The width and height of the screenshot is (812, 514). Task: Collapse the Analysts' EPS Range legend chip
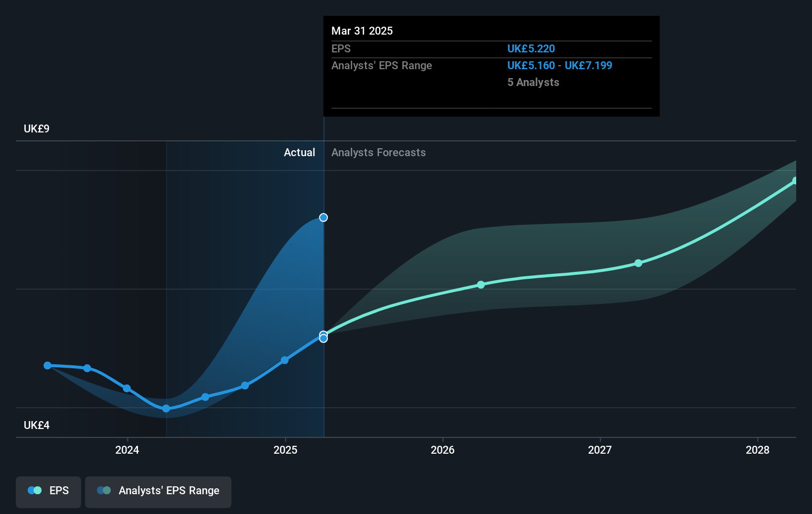(158, 490)
